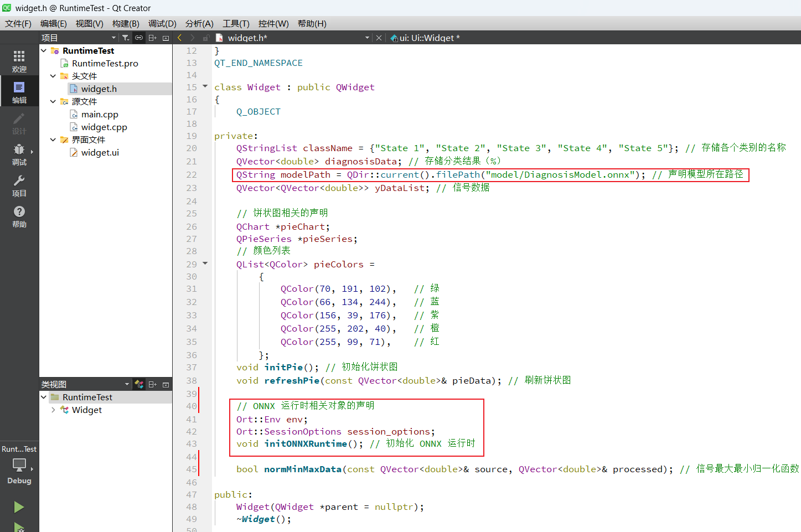Switch to the ui: Ui::Widget tab
The image size is (801, 532).
[x=425, y=38]
